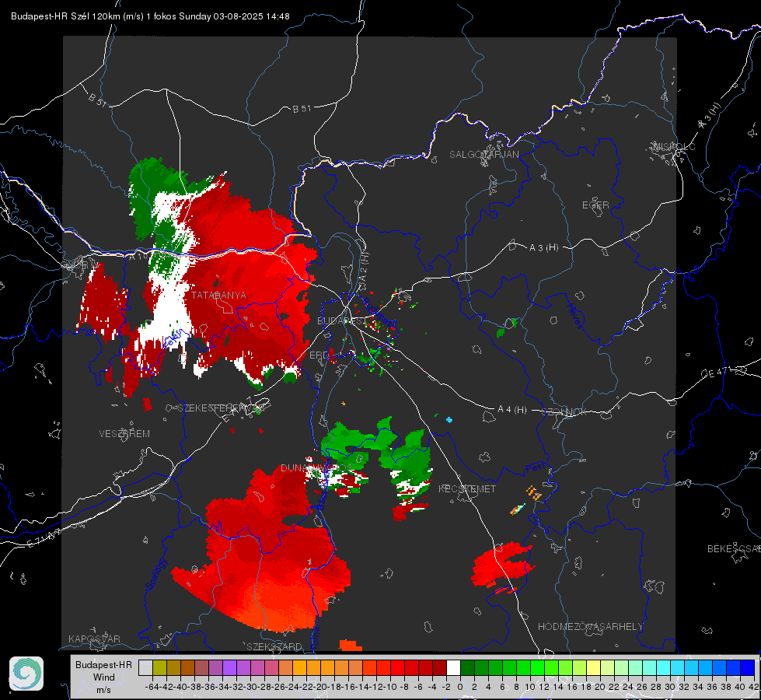Click the 'SALGOTARJAN' city label

(483, 155)
